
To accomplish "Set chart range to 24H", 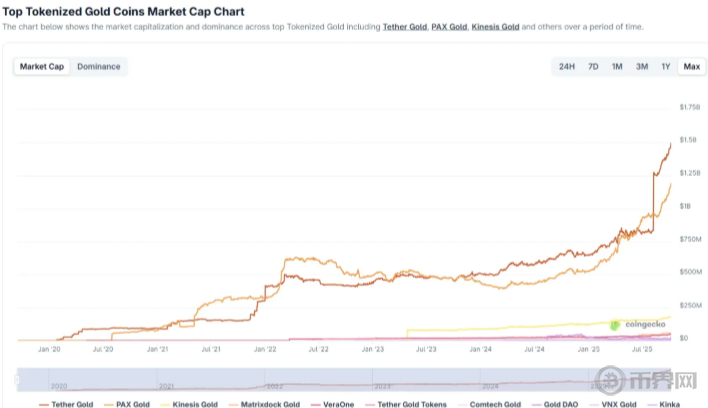I will tap(567, 67).
